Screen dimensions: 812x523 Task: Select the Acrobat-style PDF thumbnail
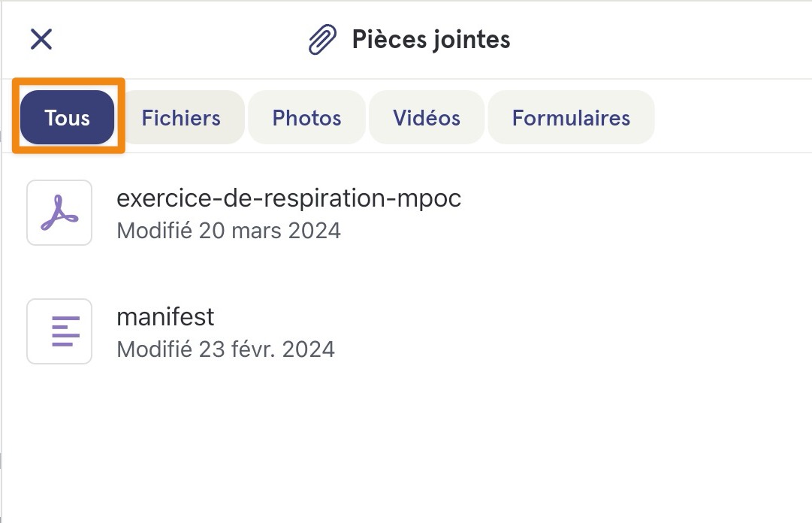click(59, 213)
